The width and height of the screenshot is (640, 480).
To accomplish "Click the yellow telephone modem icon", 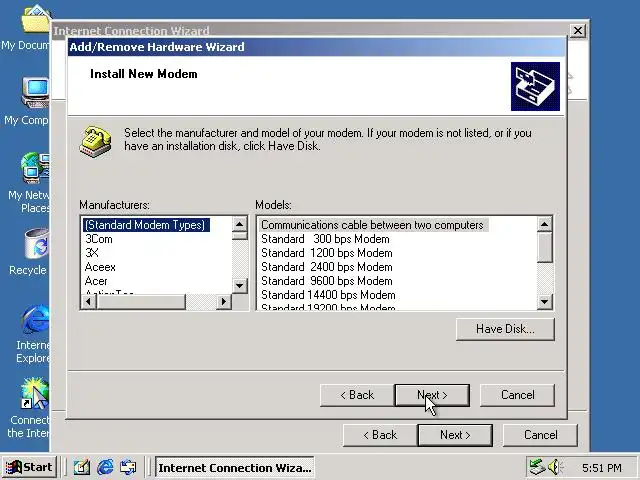I will coord(96,141).
